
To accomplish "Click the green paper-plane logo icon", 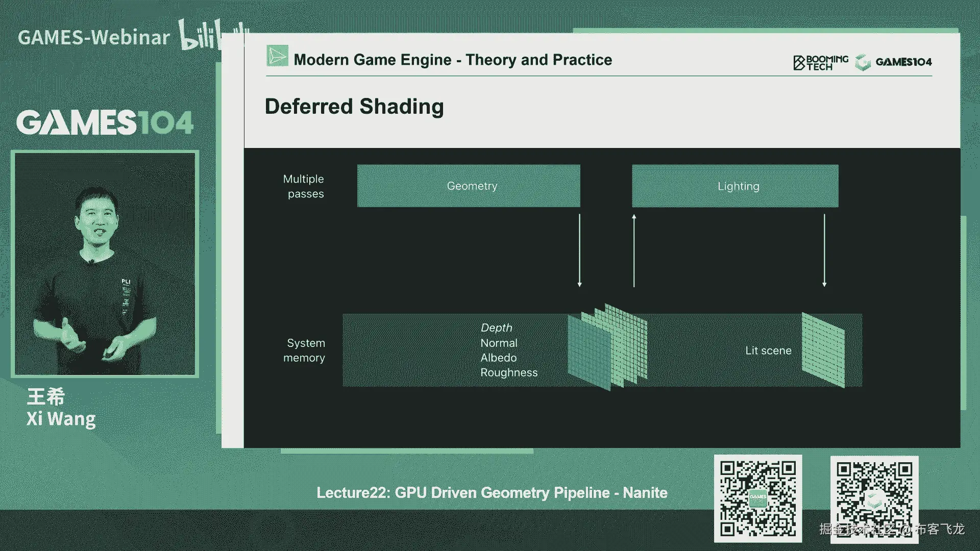I will [277, 56].
